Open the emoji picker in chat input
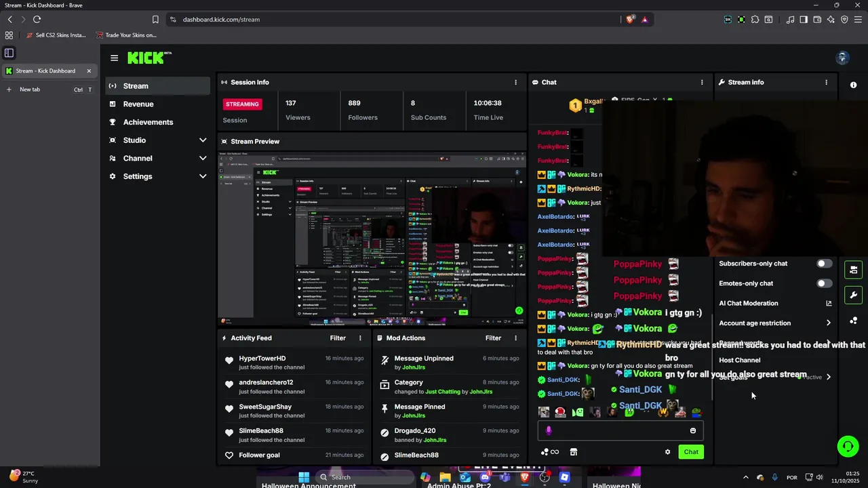868x488 pixels. [692, 430]
